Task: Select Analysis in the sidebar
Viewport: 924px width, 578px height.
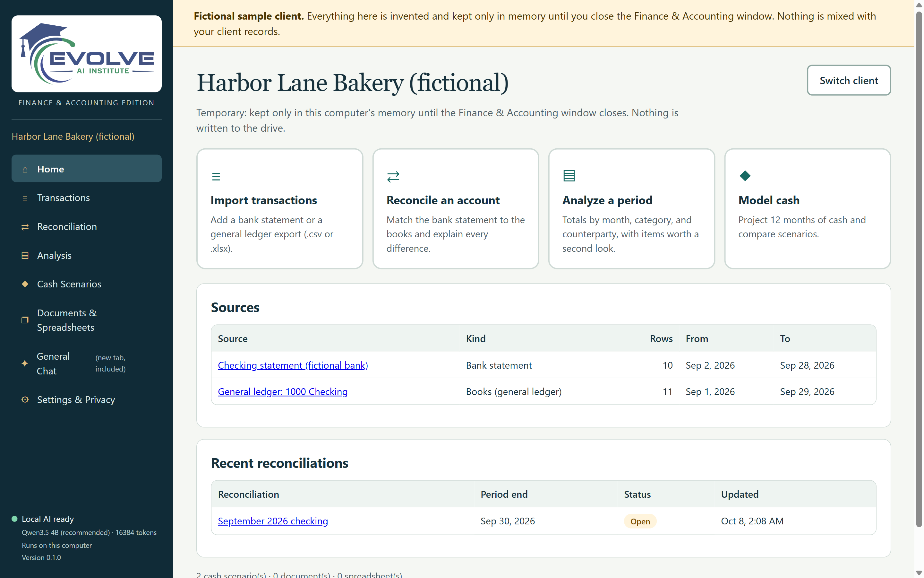Action: [87, 255]
